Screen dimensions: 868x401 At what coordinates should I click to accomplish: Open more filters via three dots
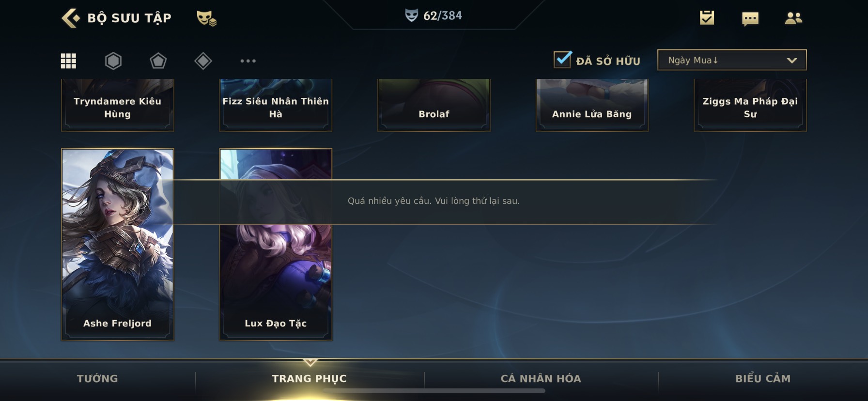(248, 61)
